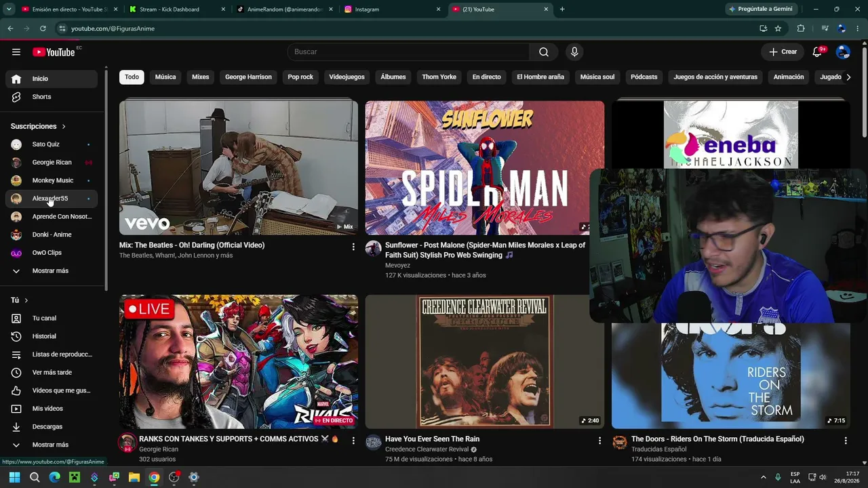Viewport: 868px width, 488px height.
Task: Click Creedence Clearwater Revival channel avatar
Action: tap(374, 443)
